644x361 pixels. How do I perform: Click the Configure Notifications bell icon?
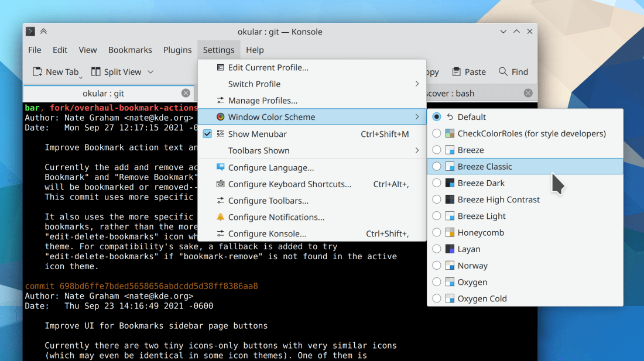coord(220,217)
